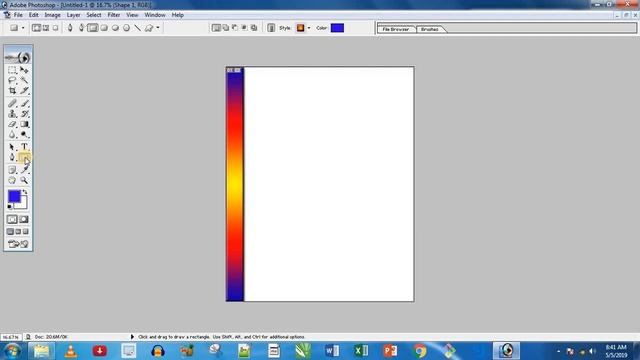Image resolution: width=640 pixels, height=360 pixels.
Task: Select the Lasso tool
Action: tap(12, 80)
